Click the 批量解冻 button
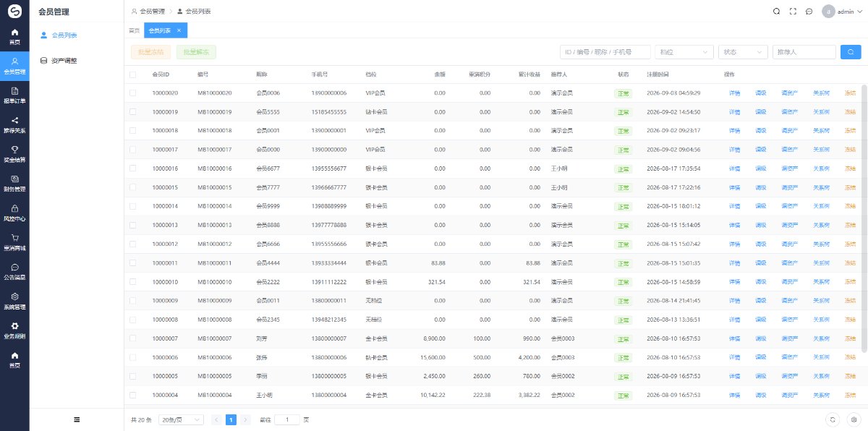868x431 pixels. (196, 52)
